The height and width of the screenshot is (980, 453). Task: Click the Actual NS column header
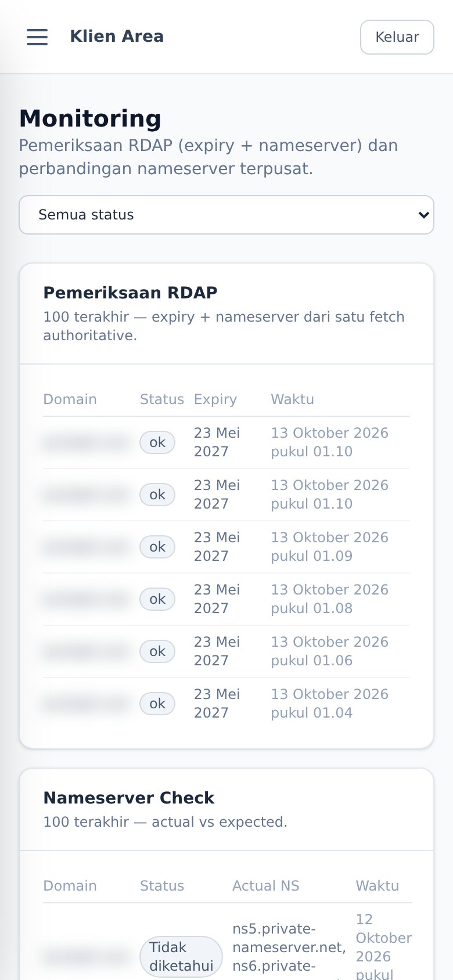pos(266,886)
